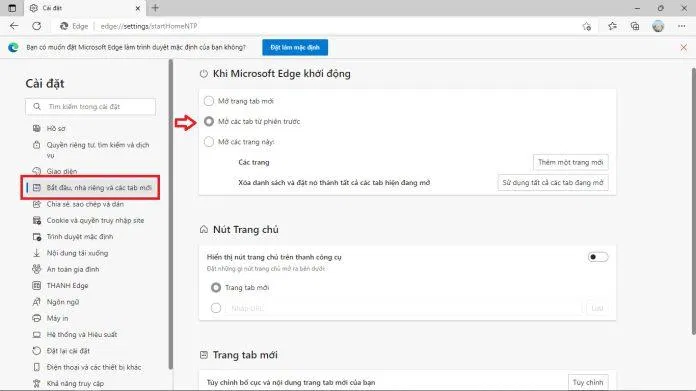696x391 pixels.
Task: Open THANH Edge settings
Action: point(67,285)
